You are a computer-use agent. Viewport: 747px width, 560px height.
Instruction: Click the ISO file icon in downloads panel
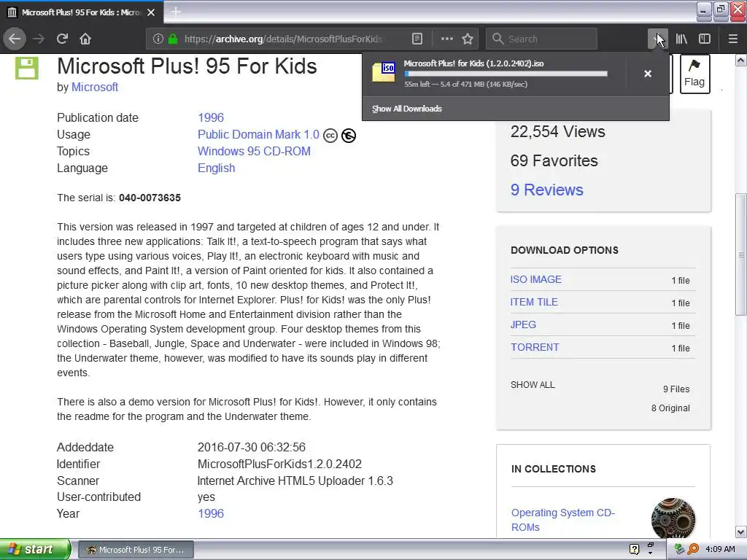click(x=384, y=72)
